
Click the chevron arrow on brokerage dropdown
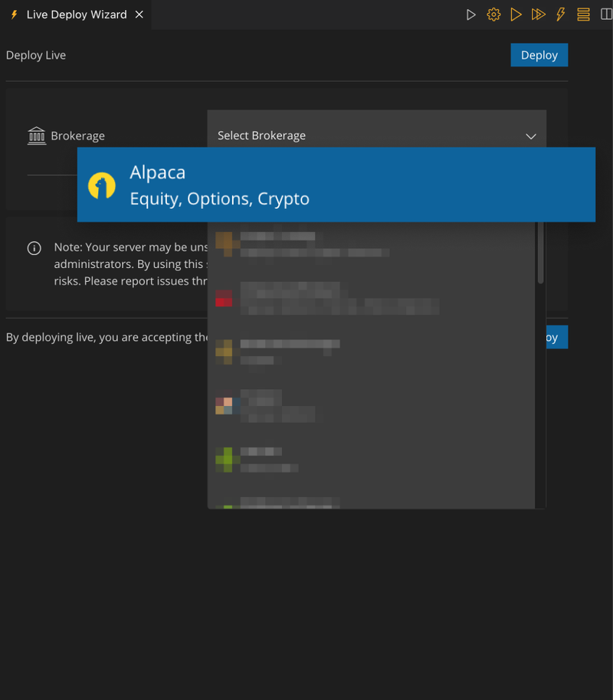click(531, 136)
